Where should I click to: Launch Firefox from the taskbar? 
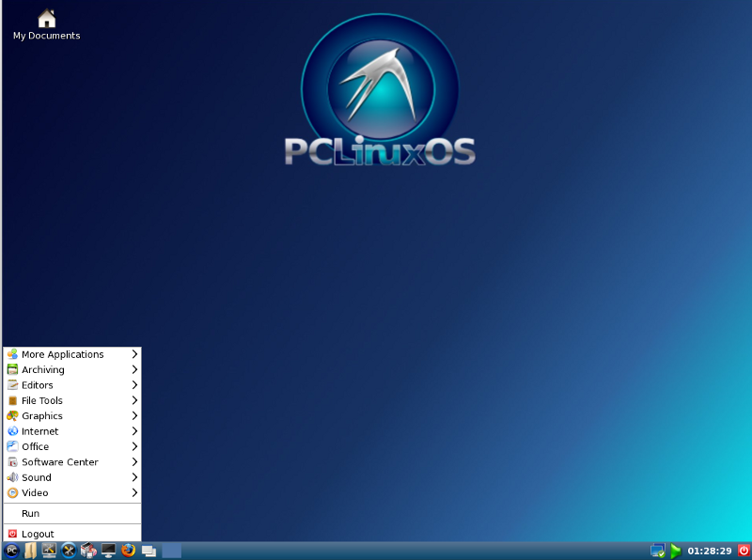point(128,551)
